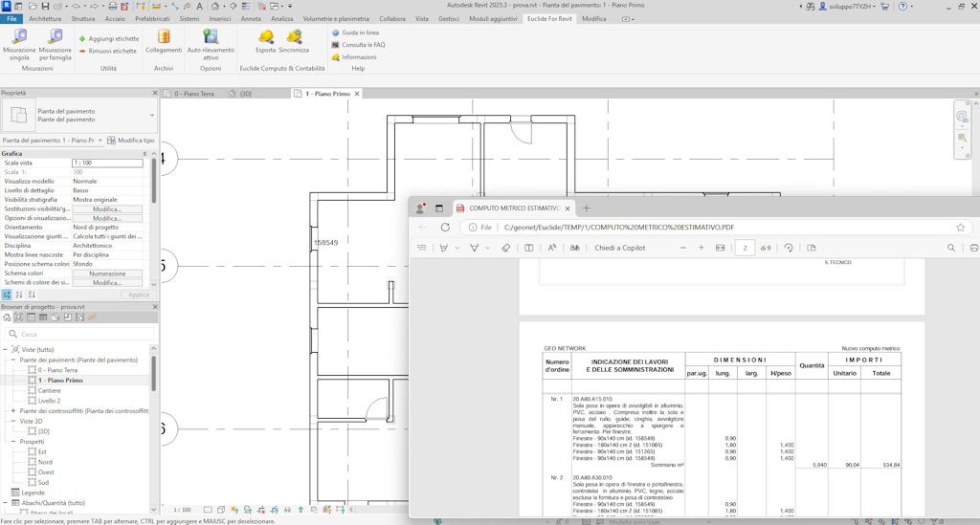Viewport: 980px width, 525px height.
Task: Collapse the Prospetti tree node
Action: pyautogui.click(x=13, y=442)
